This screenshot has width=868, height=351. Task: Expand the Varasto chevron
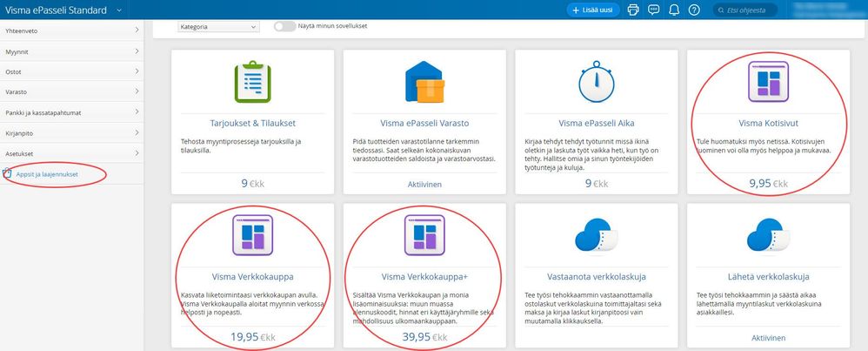coord(137,91)
